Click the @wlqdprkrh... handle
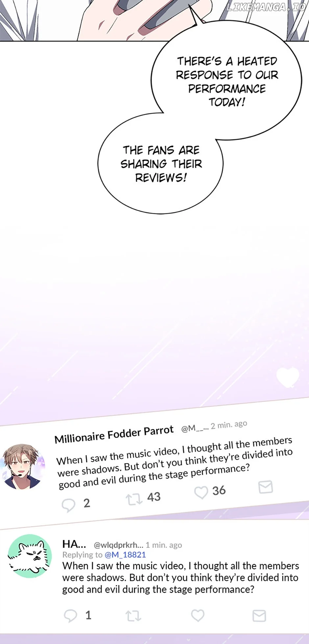Viewport: 309px width, 644px height. pos(119,545)
